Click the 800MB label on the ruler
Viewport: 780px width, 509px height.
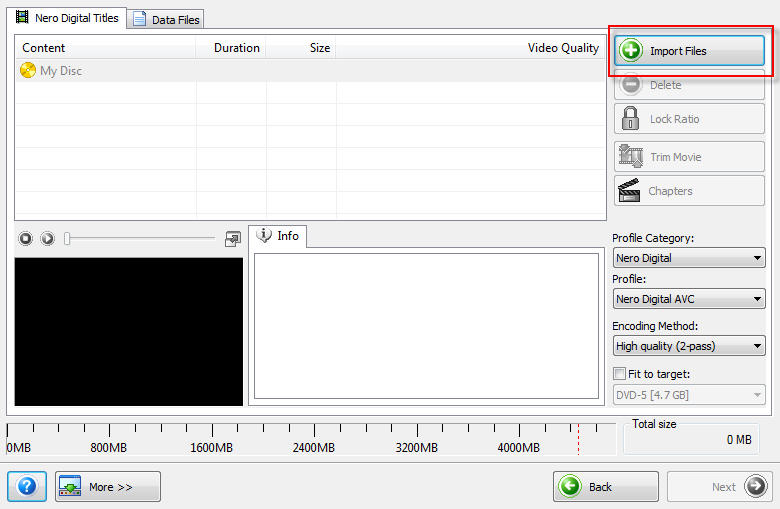tap(108, 448)
